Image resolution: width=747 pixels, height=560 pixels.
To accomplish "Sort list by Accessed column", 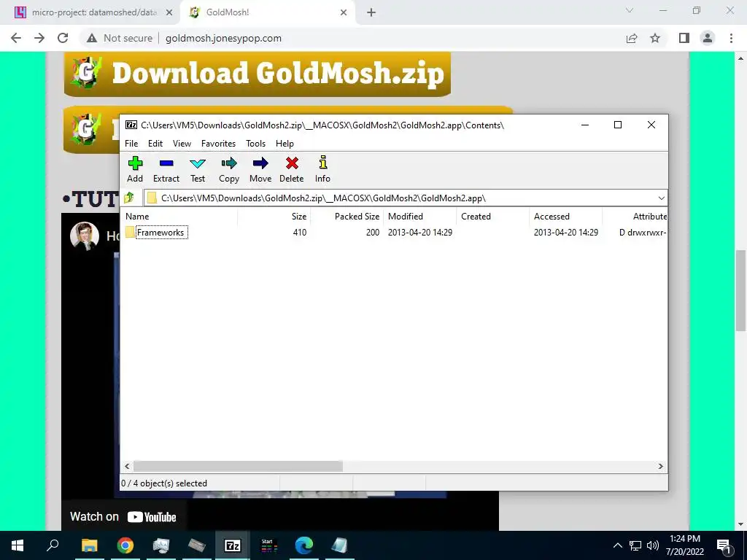I will [x=565, y=216].
